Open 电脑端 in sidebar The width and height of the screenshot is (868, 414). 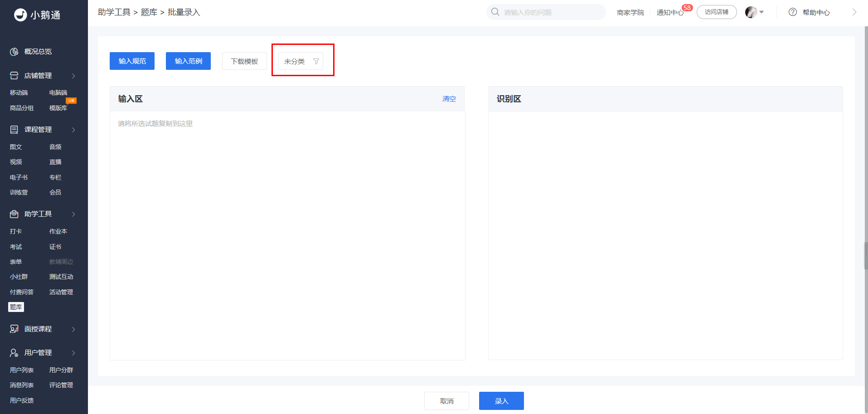[58, 93]
